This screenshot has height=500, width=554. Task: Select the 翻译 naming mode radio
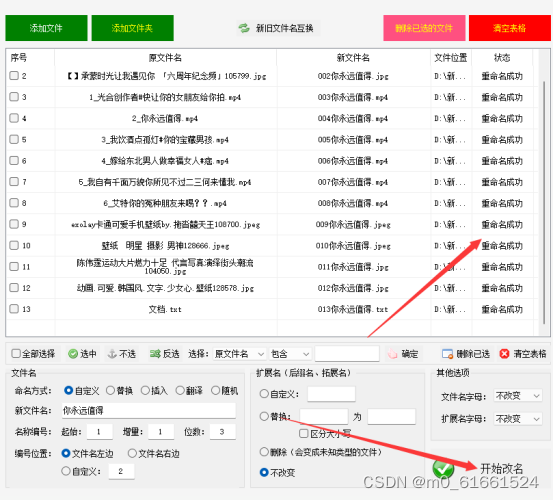pos(180,390)
